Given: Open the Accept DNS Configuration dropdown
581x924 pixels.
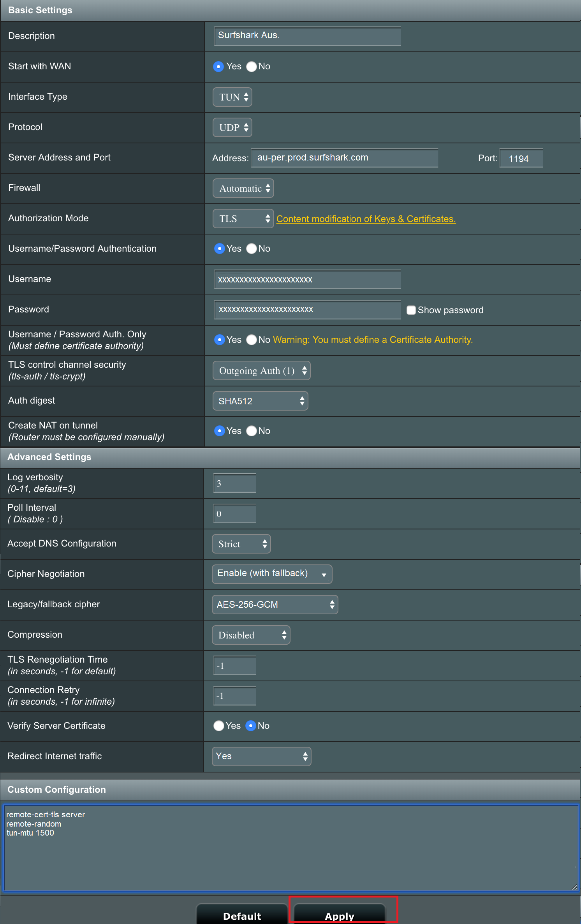Looking at the screenshot, I should (x=241, y=544).
